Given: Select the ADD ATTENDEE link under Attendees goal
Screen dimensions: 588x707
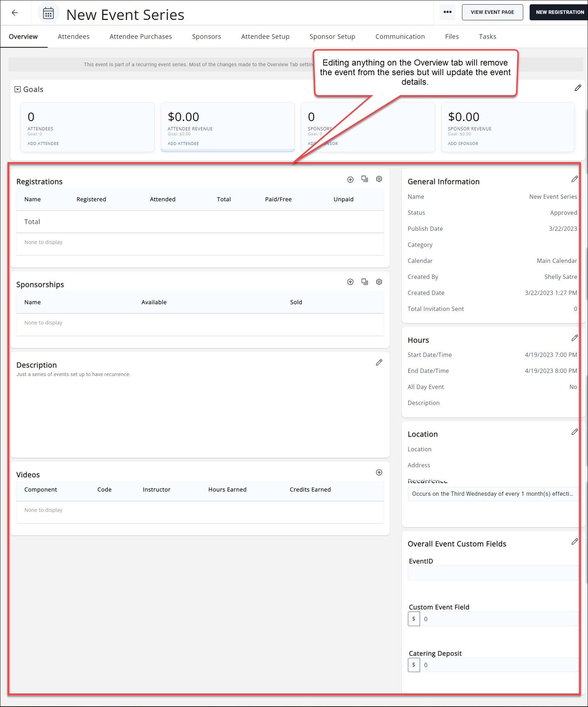Looking at the screenshot, I should click(43, 143).
